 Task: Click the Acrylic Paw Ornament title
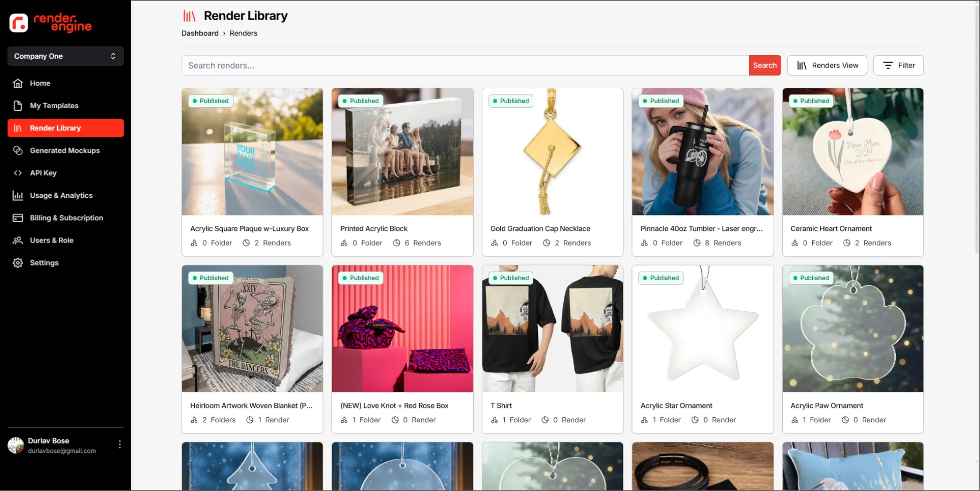click(x=827, y=405)
